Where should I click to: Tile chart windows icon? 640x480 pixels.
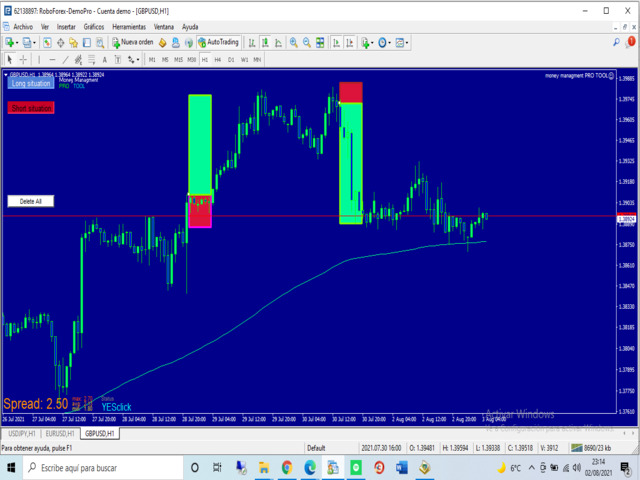[x=320, y=42]
